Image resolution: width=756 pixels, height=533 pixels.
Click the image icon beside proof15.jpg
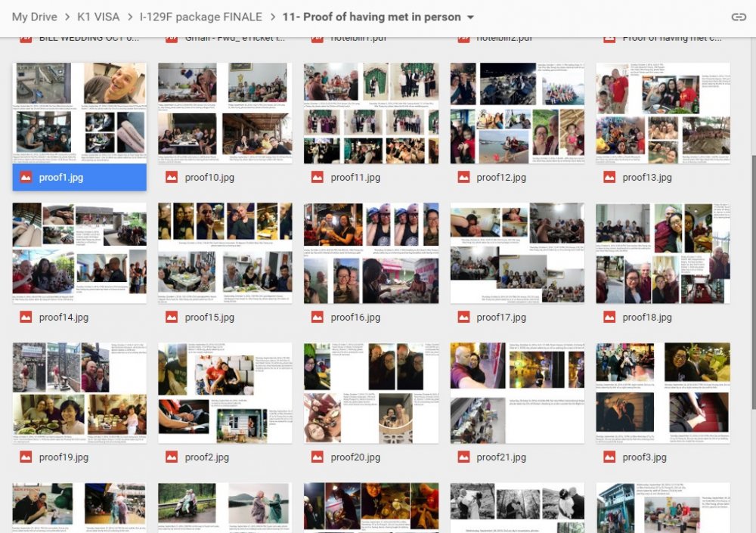pos(172,318)
